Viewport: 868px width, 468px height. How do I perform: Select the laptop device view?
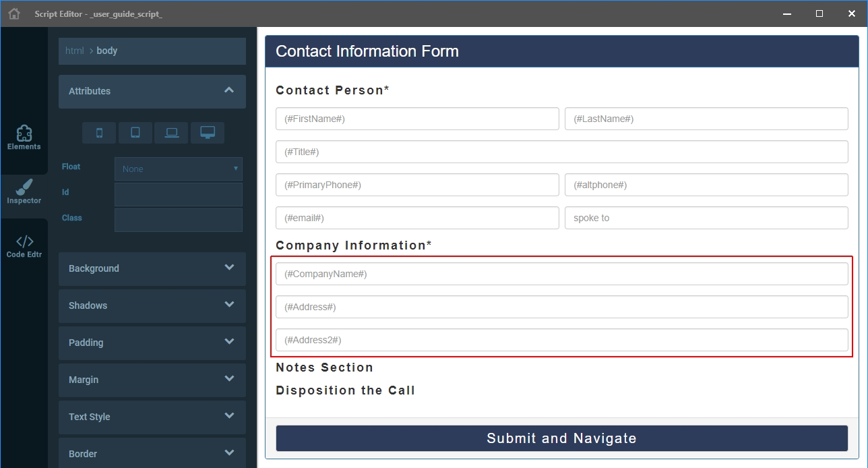pyautogui.click(x=171, y=133)
